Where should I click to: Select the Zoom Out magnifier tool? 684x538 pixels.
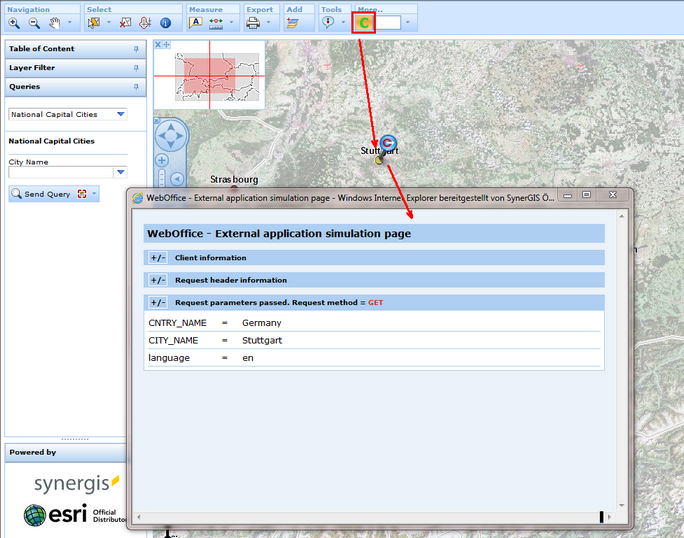click(34, 23)
